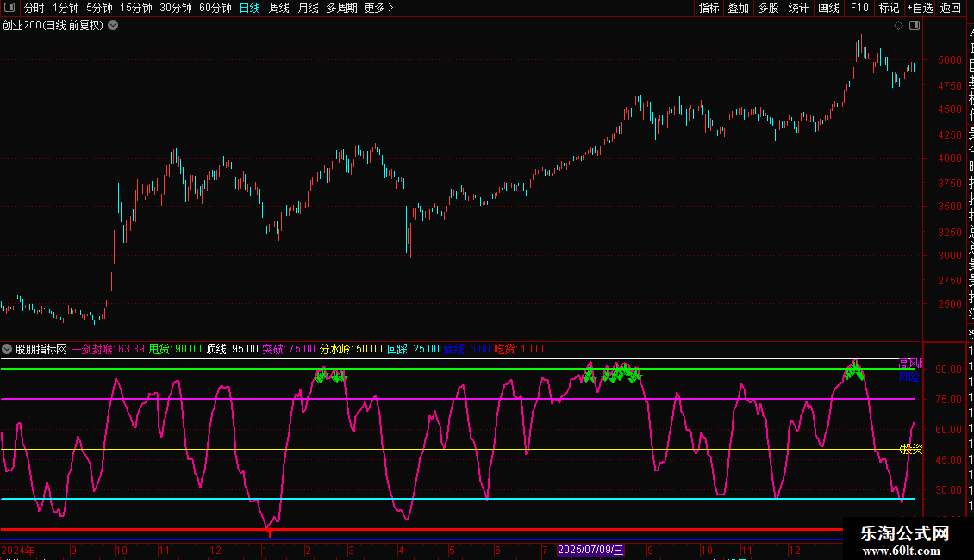Viewport: 974px width, 560px height.
Task: Click the 突破: 75.00 label
Action: (289, 349)
